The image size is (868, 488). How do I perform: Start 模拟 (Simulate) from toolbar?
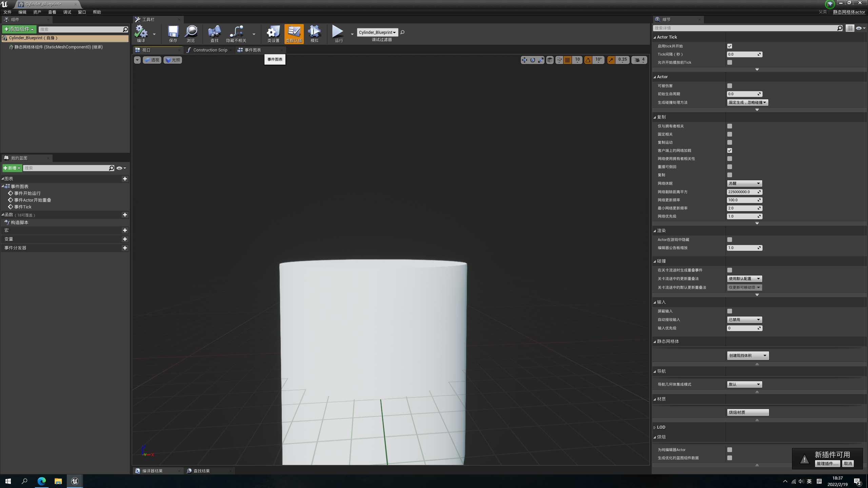point(314,34)
